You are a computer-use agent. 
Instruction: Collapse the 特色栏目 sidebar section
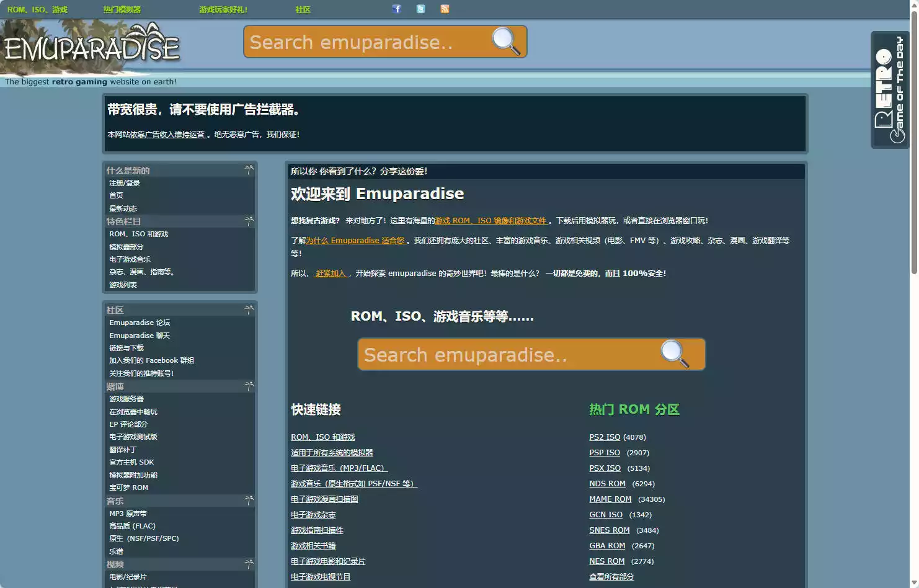[x=249, y=221]
